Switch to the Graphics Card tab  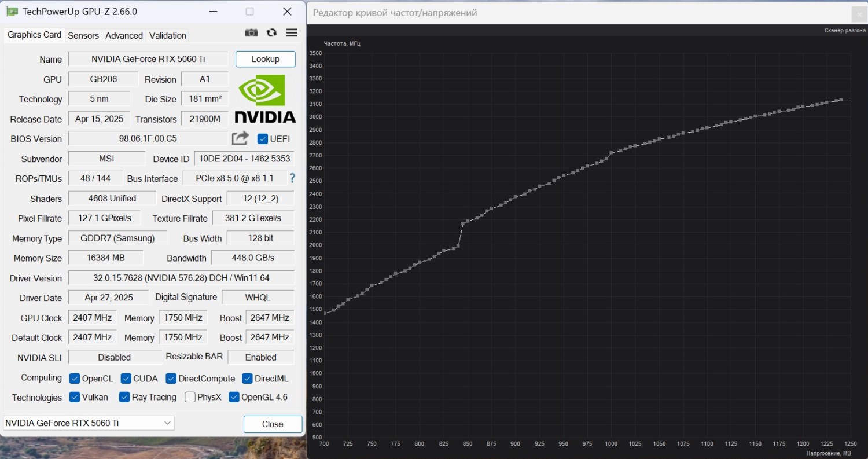tap(34, 35)
